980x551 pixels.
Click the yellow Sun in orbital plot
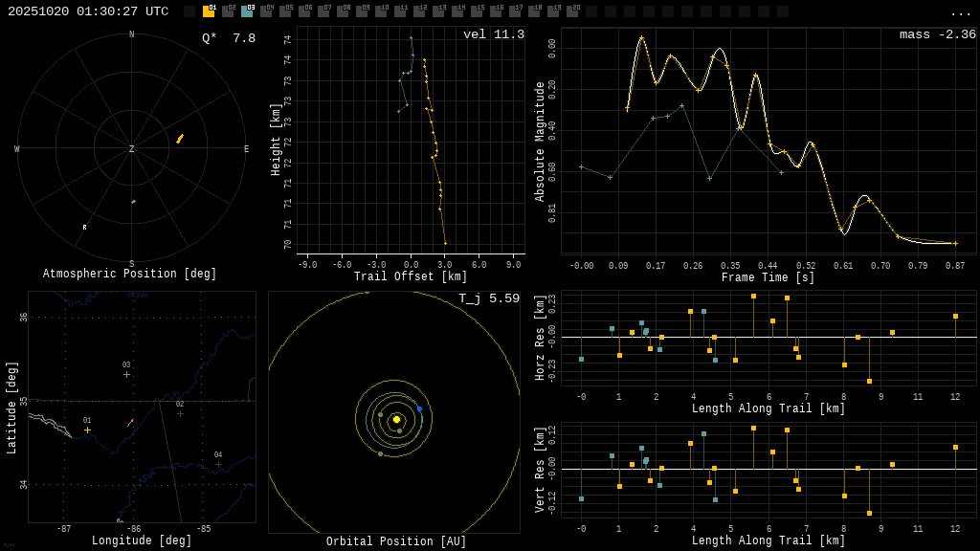[x=396, y=419]
